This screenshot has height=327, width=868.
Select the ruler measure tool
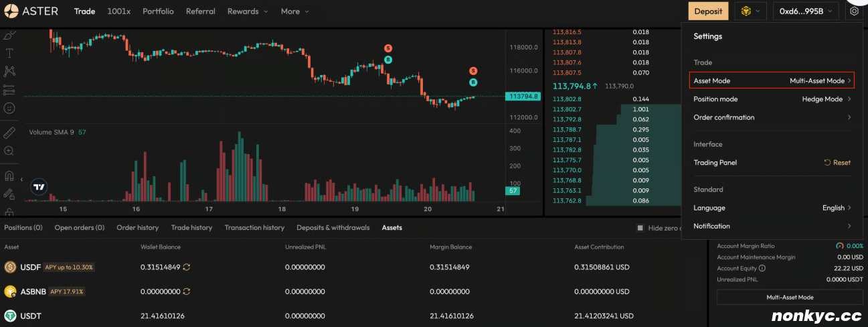[9, 133]
